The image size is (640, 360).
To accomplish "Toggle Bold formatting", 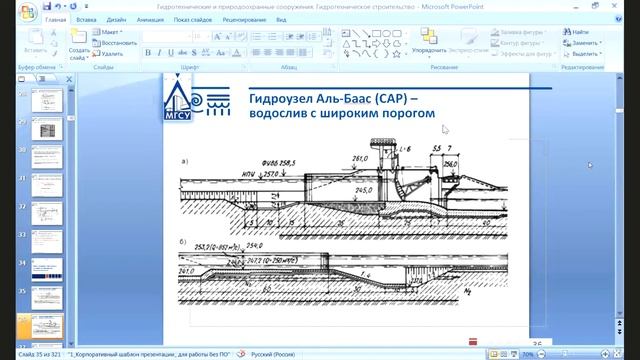I will tap(148, 53).
